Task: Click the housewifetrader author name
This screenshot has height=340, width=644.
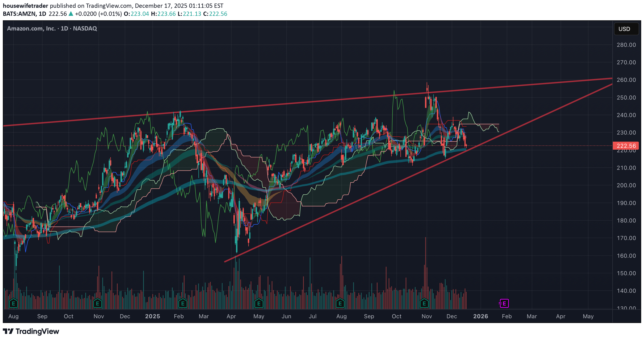Action: point(25,5)
